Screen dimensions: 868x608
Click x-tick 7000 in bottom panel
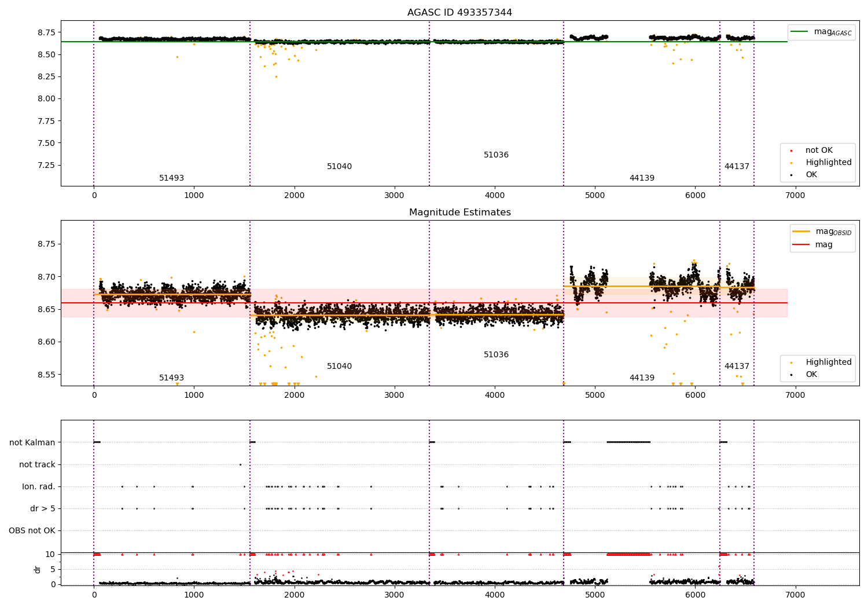click(795, 595)
